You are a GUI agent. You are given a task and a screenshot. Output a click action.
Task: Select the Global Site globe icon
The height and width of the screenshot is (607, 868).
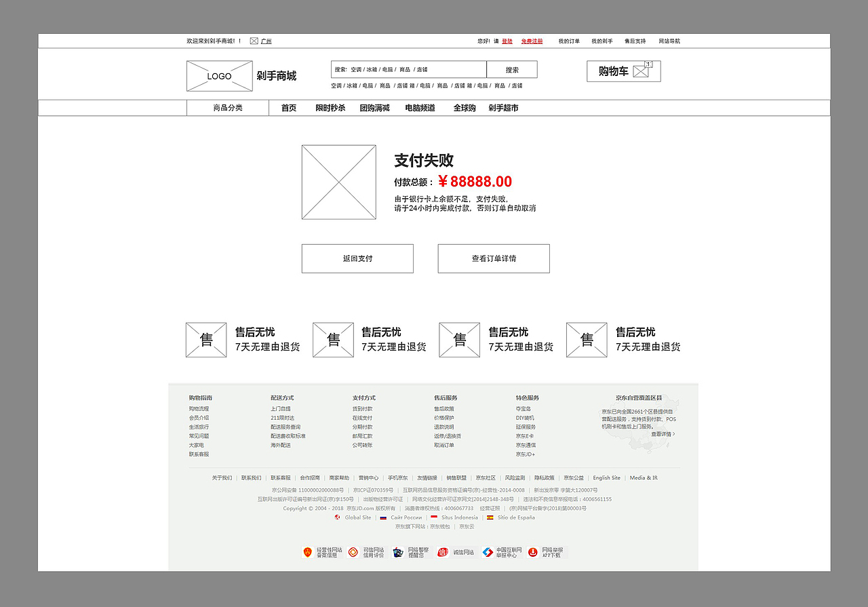click(337, 517)
